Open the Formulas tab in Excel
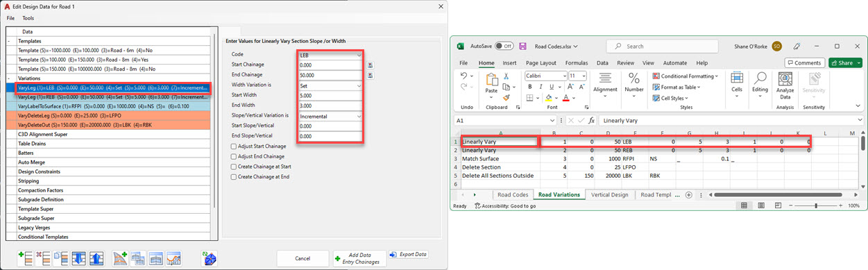Viewport: 868px width, 270px height. (x=577, y=63)
